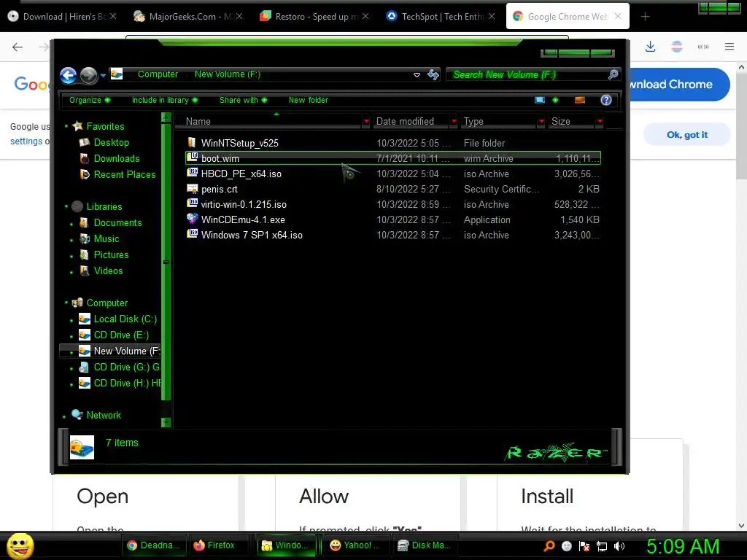Collapse the Libraries tree group
The image size is (747, 560).
[66, 206]
